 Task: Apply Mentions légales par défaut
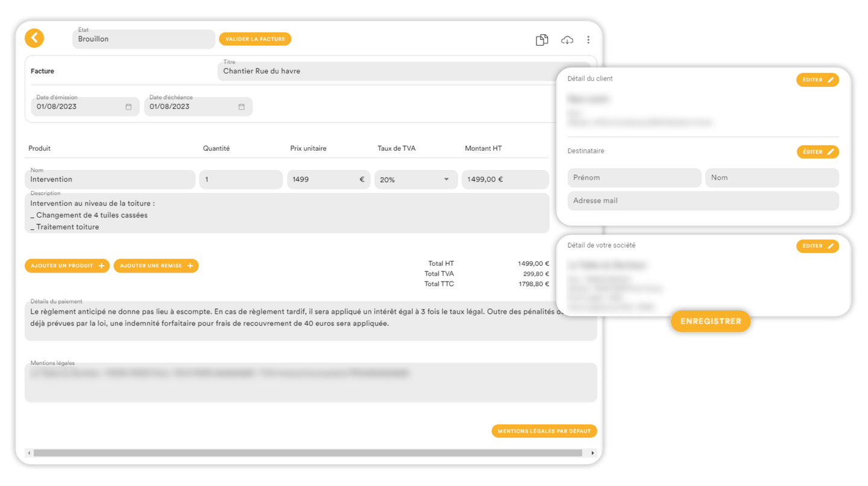pyautogui.click(x=544, y=431)
